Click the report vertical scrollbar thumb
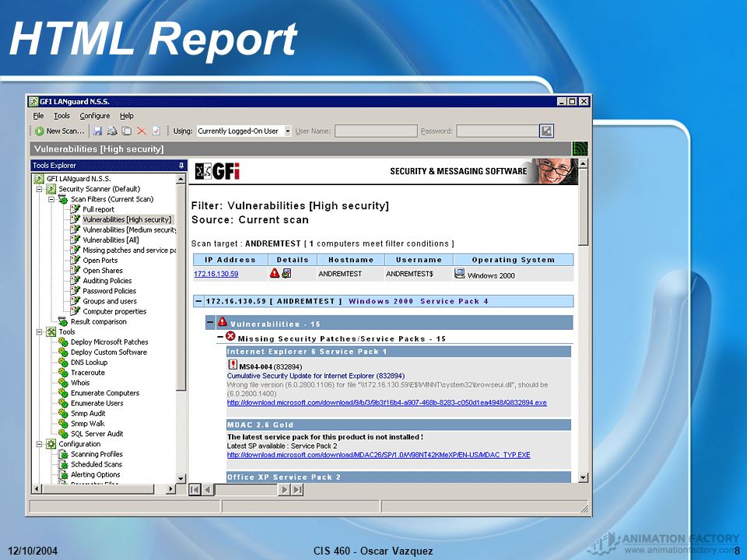 click(x=583, y=207)
